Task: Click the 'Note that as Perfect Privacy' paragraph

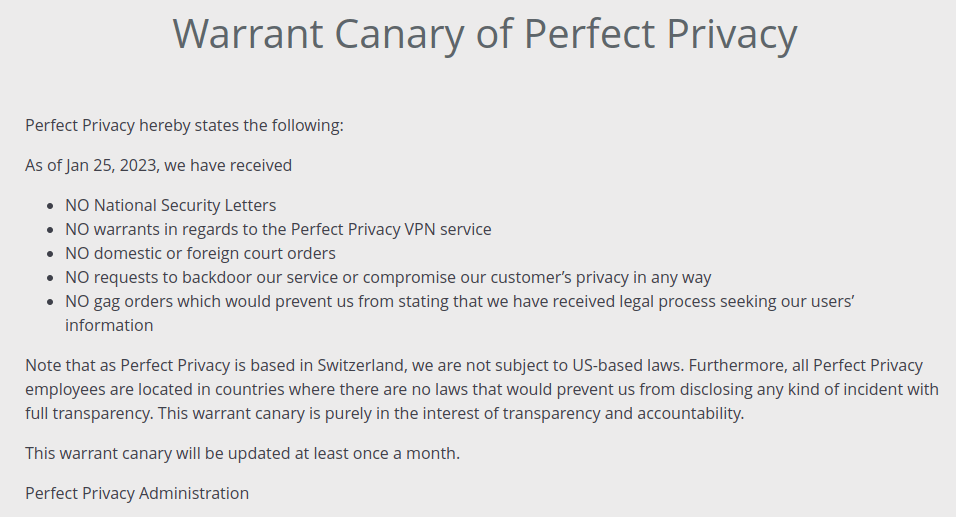Action: point(482,389)
